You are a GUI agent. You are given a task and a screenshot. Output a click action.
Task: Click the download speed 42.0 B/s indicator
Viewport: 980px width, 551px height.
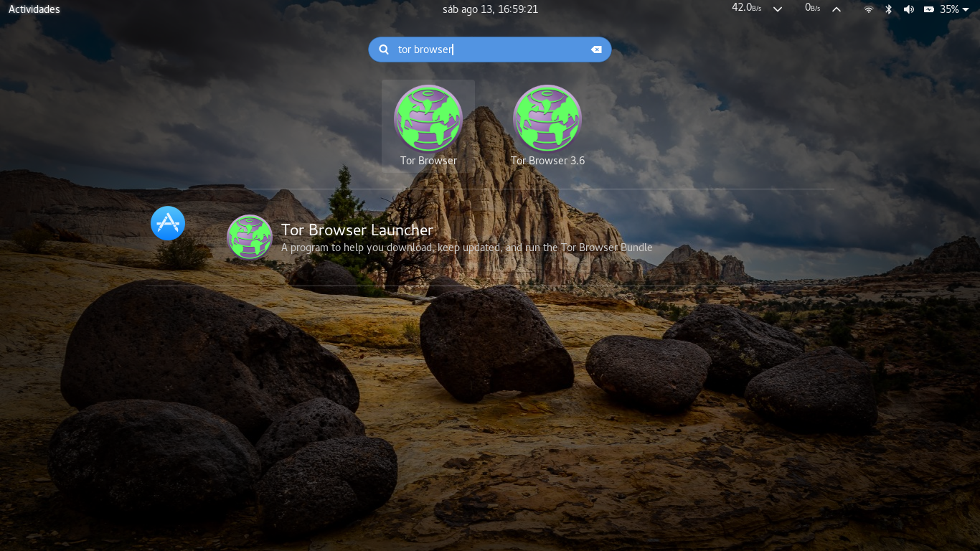[x=747, y=8]
